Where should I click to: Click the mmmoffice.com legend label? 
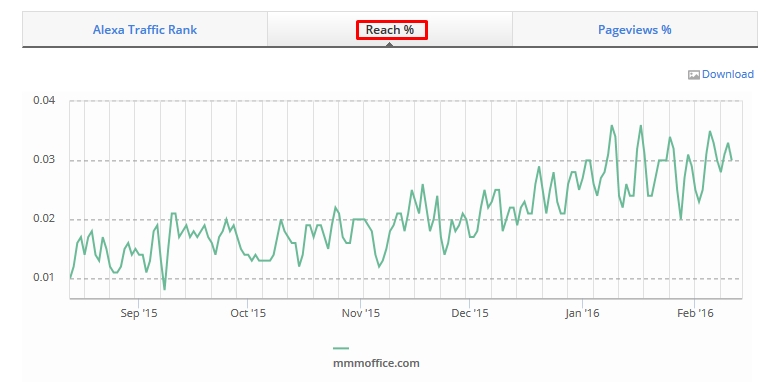point(376,363)
